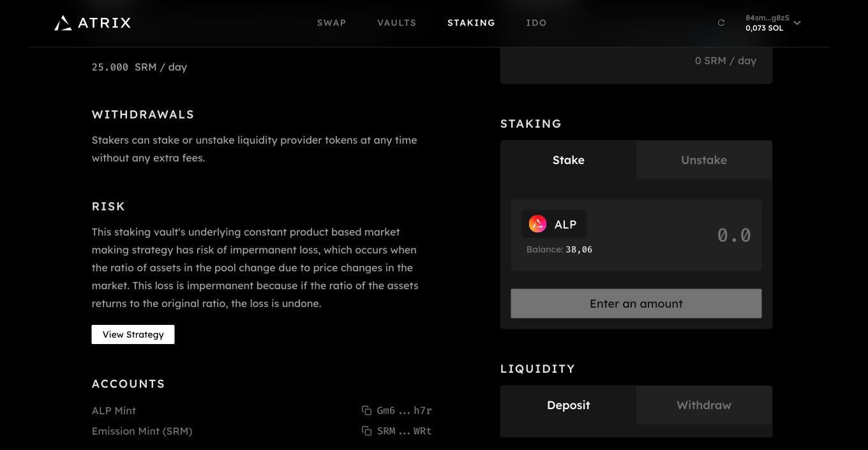Copy the ALP Mint address icon
This screenshot has width=868, height=450.
(366, 410)
